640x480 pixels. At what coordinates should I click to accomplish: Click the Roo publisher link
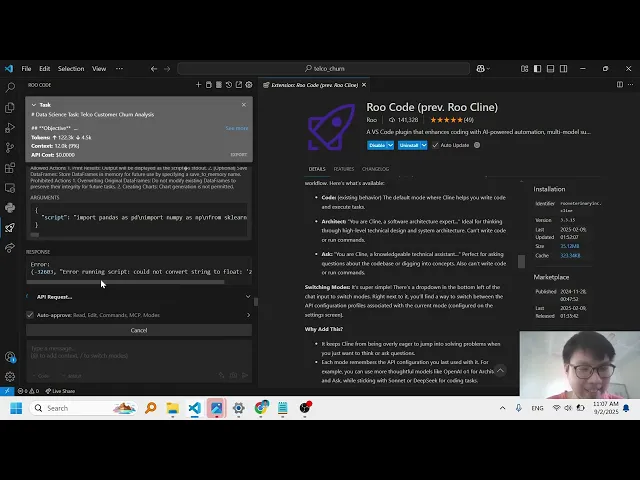click(371, 120)
